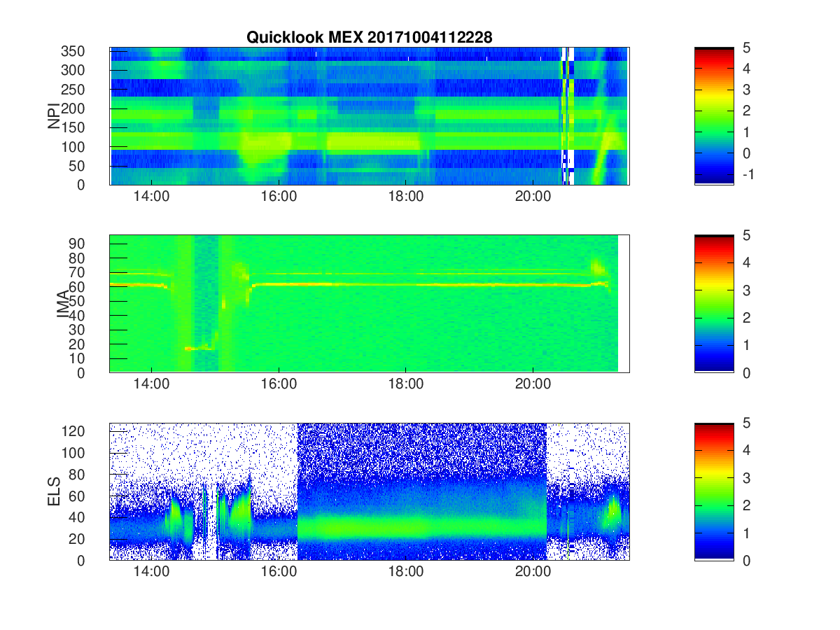Click the 14:00 tick under ELS panel
This screenshot has height=630, width=840.
(151, 571)
